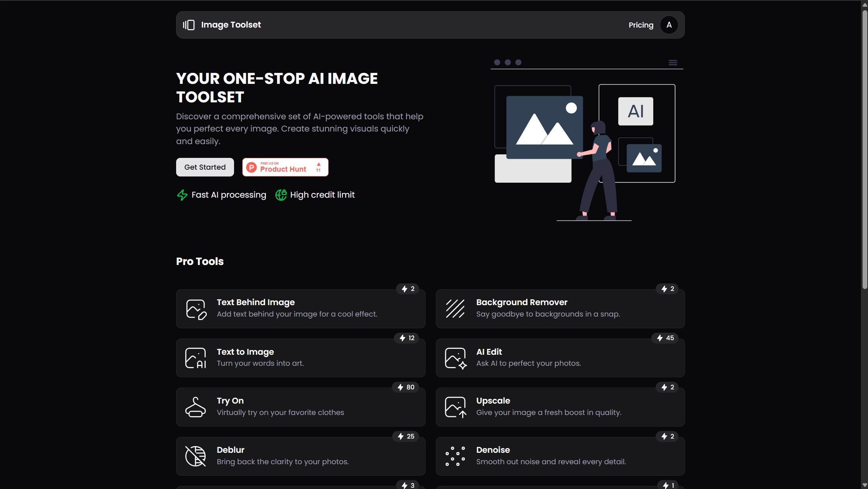Click the credit badge 2 on Denoise

point(667,437)
